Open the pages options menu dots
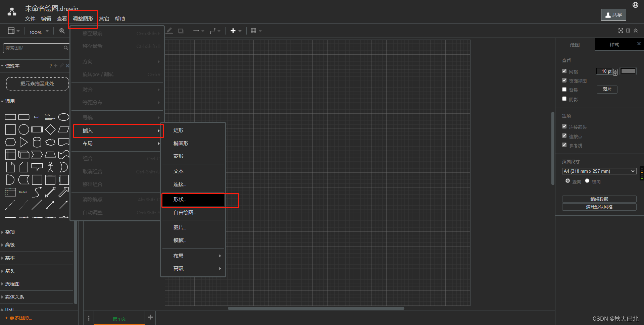644x325 pixels. coord(89,318)
